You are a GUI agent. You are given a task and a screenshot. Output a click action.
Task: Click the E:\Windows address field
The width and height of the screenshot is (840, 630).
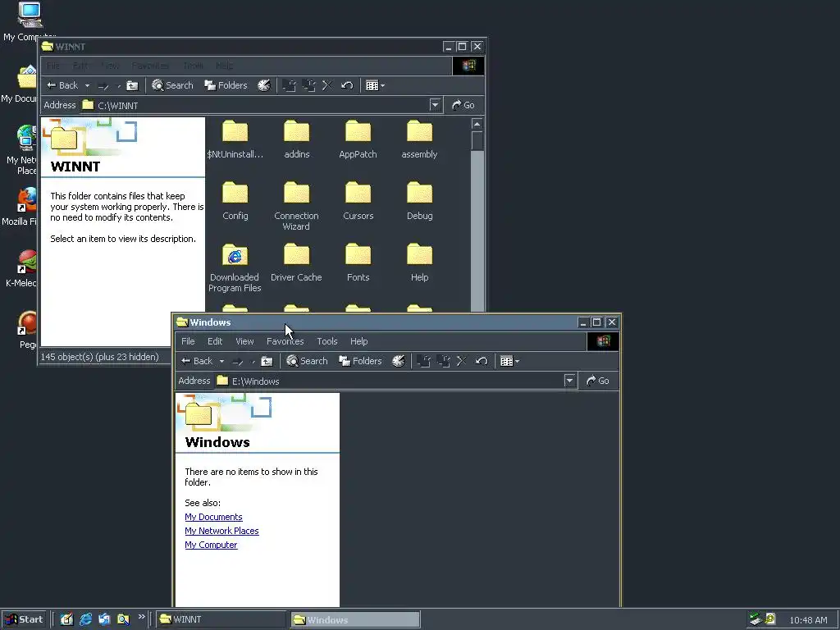point(395,381)
